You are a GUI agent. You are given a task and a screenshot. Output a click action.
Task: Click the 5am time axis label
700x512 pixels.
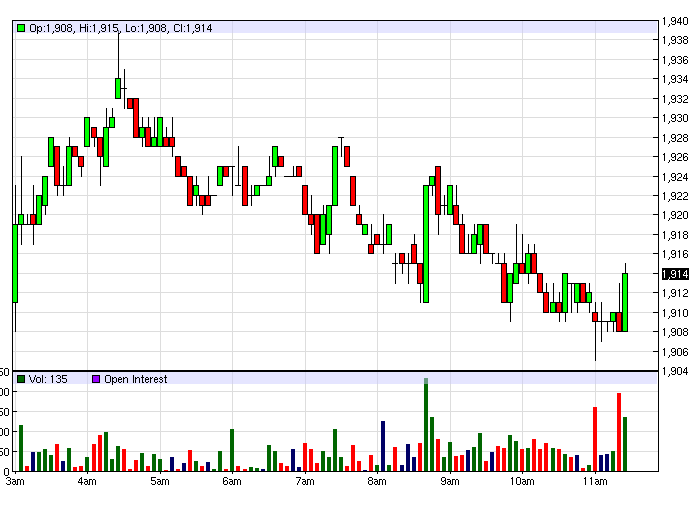point(160,482)
